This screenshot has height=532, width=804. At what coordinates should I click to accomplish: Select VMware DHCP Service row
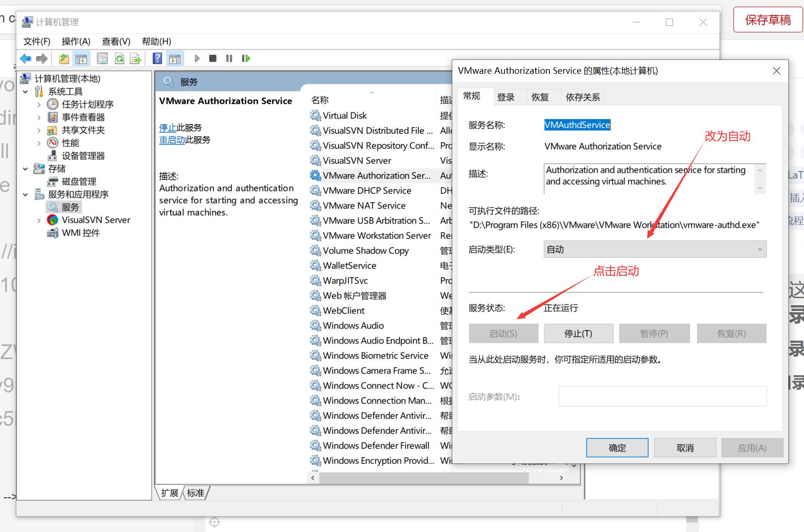click(x=367, y=191)
